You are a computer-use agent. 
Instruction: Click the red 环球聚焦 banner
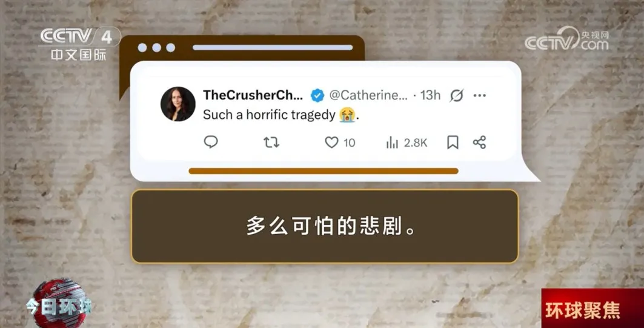593,308
